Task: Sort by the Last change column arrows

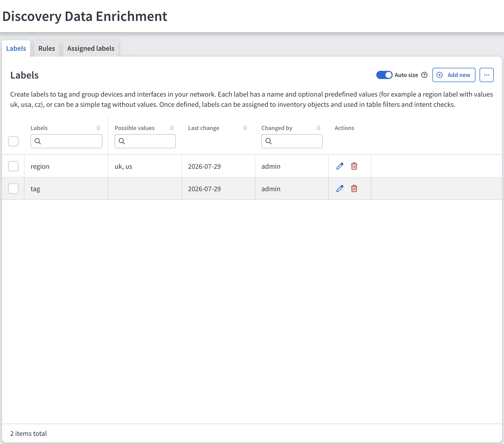Action: [x=245, y=128]
